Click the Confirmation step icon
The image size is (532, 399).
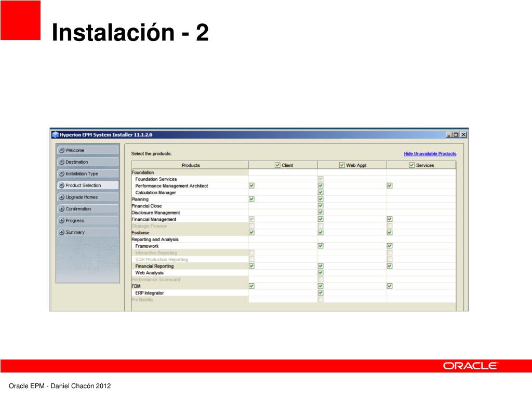tap(61, 209)
